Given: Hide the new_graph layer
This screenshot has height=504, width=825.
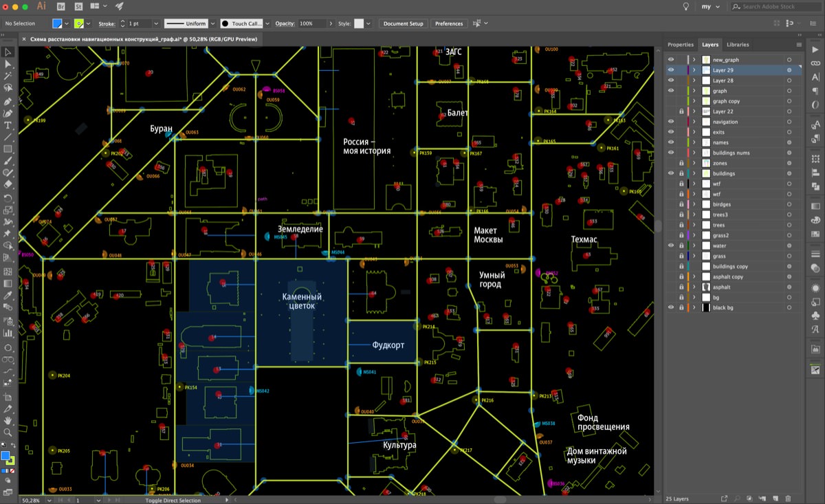Looking at the screenshot, I should pos(671,59).
